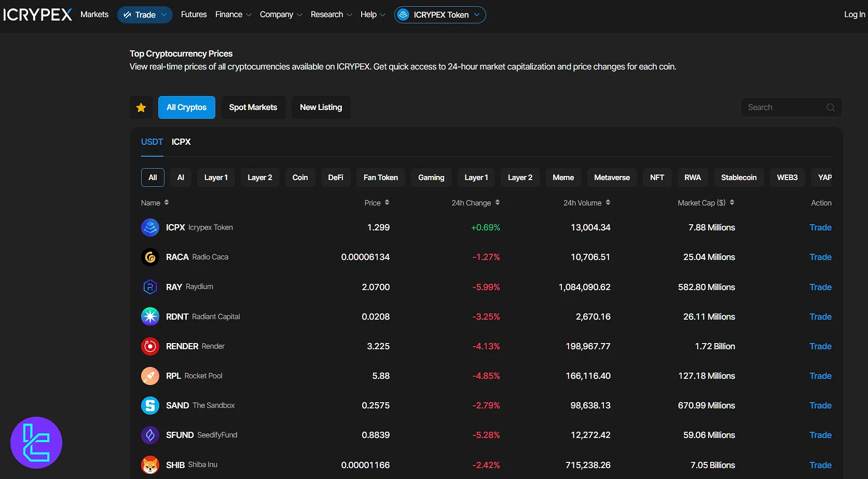Click Log In
The width and height of the screenshot is (868, 479).
855,15
